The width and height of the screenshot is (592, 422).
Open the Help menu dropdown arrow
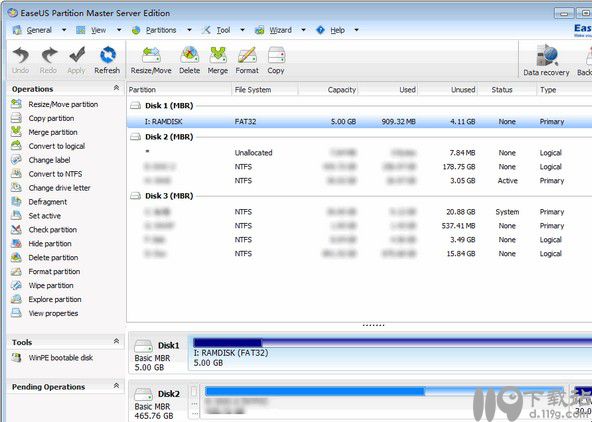pyautogui.click(x=356, y=30)
